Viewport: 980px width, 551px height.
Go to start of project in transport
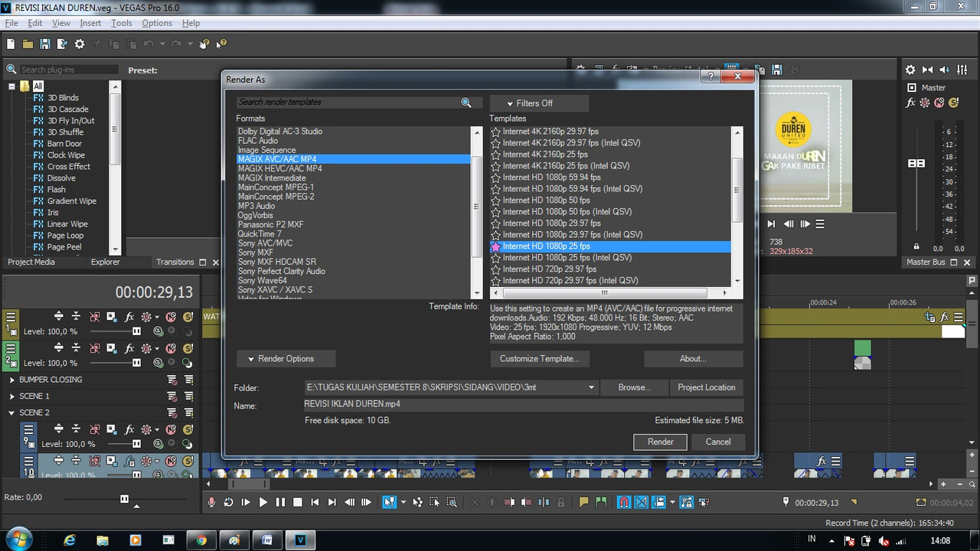315,502
